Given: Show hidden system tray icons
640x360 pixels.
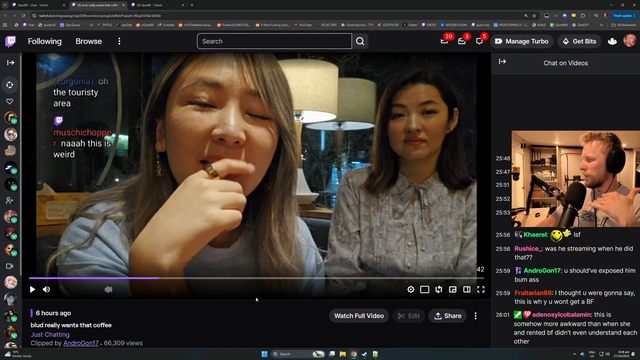Looking at the screenshot, I should (574, 354).
